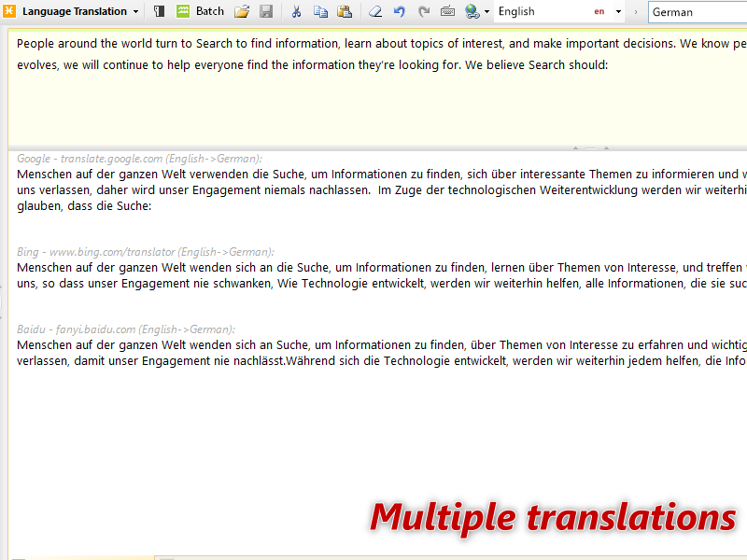Click the paste clipboard icon
Viewport: 747px width, 560px height.
[x=345, y=11]
